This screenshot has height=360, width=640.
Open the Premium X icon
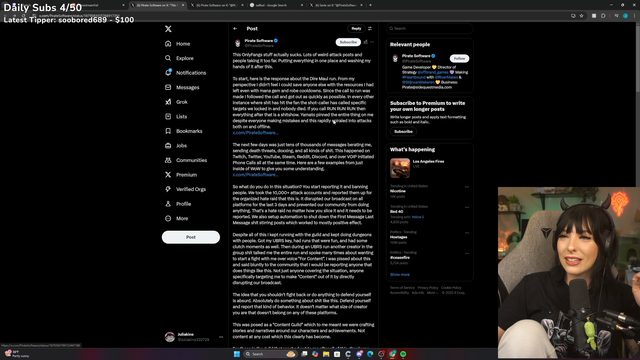168,175
